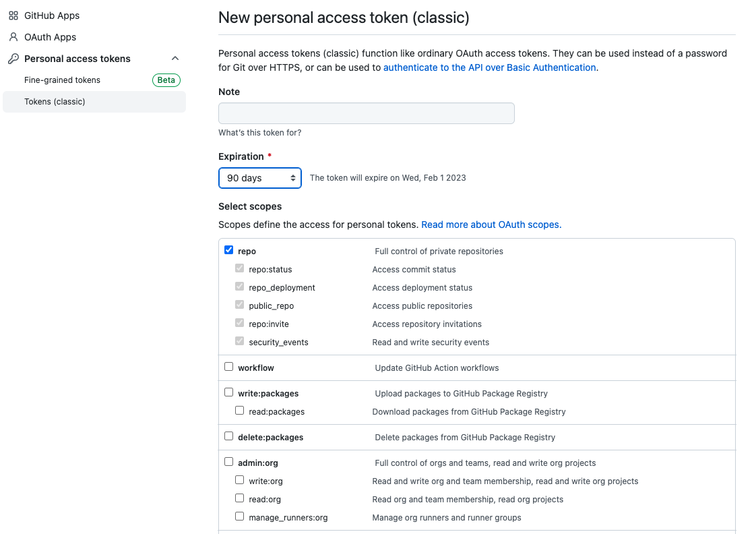This screenshot has height=534, width=756.
Task: Toggle the read:org checkbox
Action: pos(240,498)
